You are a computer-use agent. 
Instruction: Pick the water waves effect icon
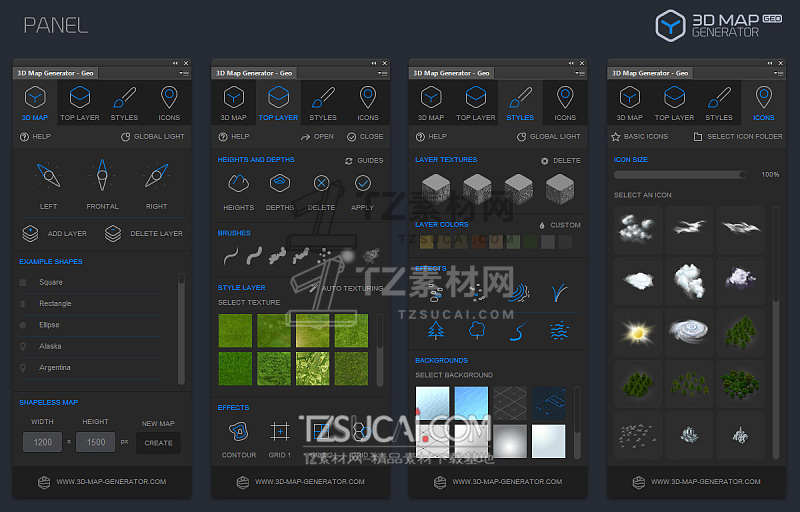coord(560,331)
